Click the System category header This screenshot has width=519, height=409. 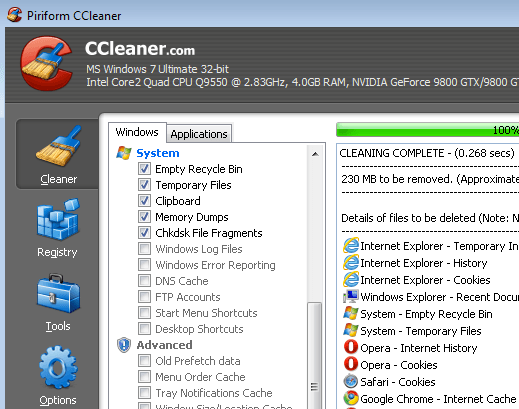[158, 153]
